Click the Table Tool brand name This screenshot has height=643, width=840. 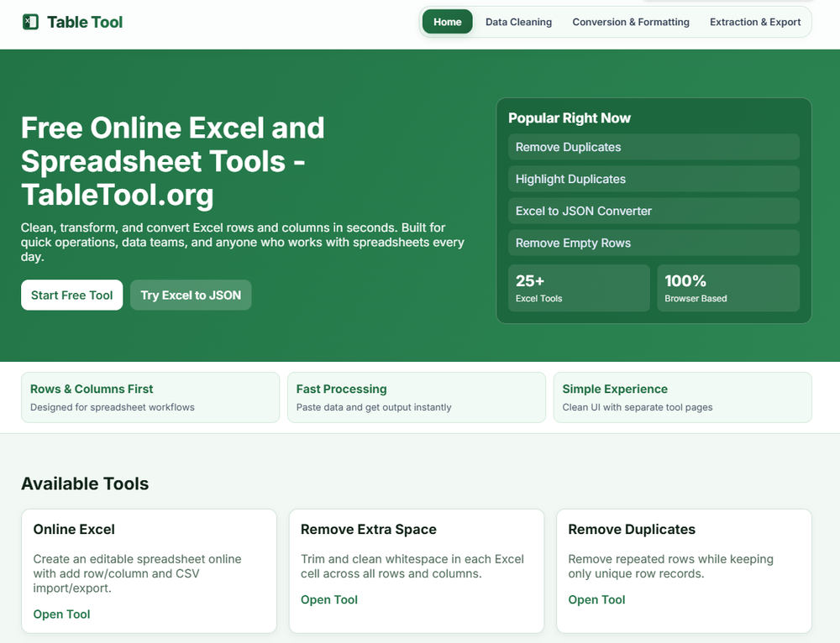click(x=85, y=22)
